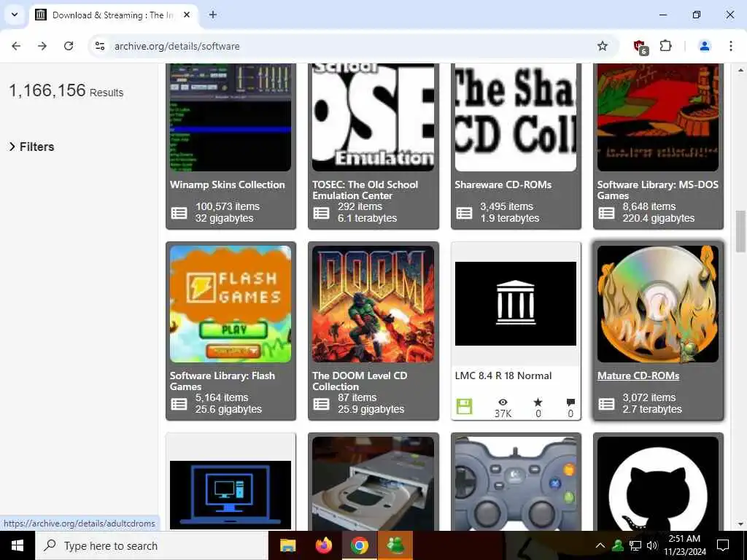
Task: Show hidden system tray icons
Action: (600, 545)
